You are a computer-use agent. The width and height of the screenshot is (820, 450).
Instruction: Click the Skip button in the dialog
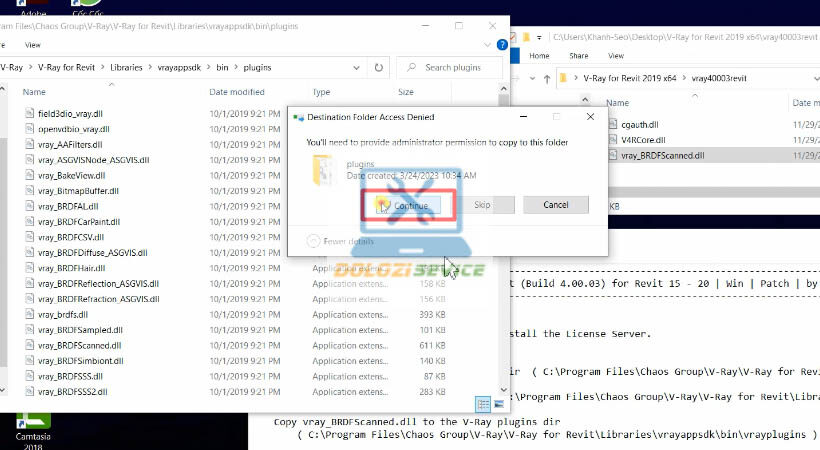482,205
